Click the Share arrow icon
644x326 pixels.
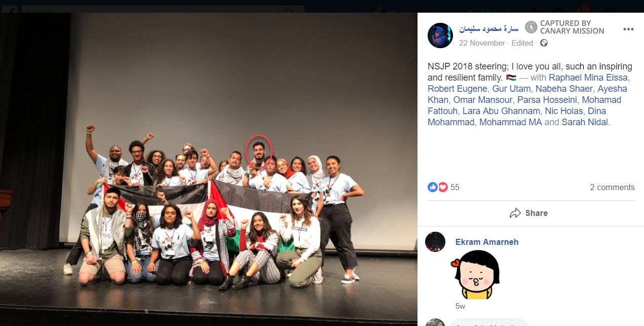click(515, 213)
